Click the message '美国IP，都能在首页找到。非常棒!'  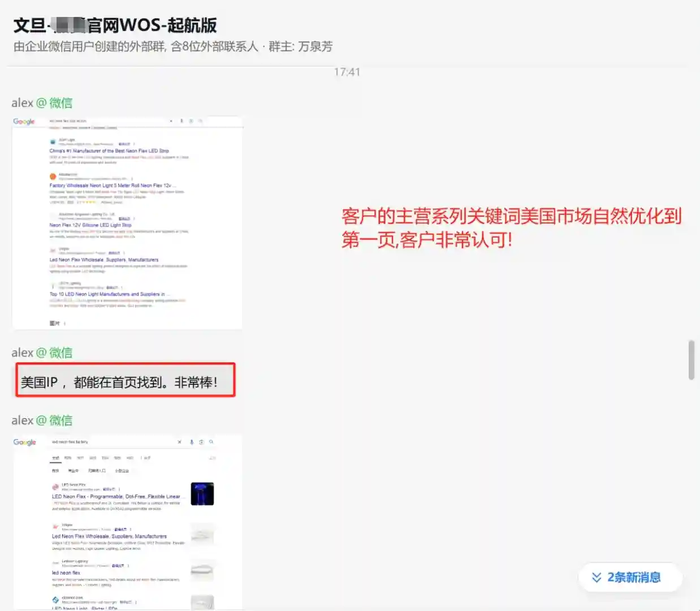119,382
